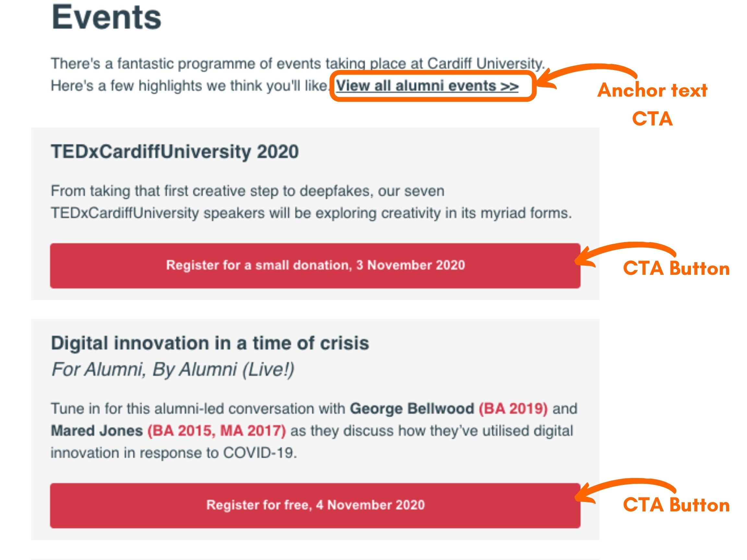Click 'Register for a small donation, 3 November 2020'
Image resolution: width=747 pixels, height=560 pixels.
pos(315,266)
